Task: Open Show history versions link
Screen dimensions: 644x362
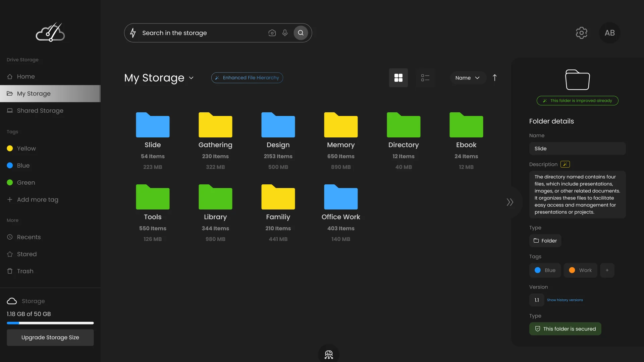Action: 565,300
